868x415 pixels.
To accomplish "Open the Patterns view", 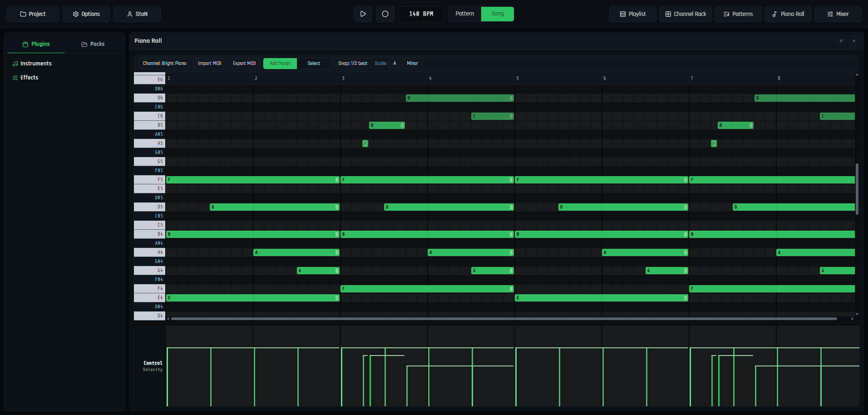I will 738,14.
